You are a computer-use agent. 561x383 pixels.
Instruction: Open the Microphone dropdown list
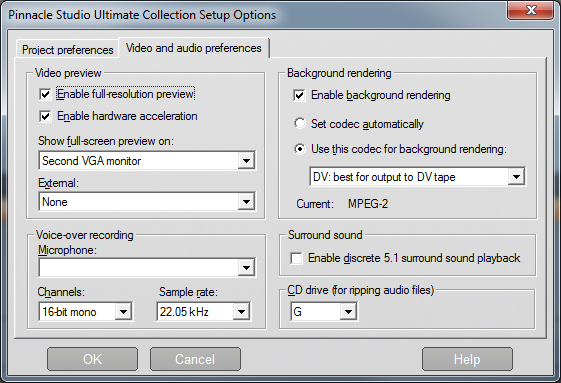(x=147, y=267)
